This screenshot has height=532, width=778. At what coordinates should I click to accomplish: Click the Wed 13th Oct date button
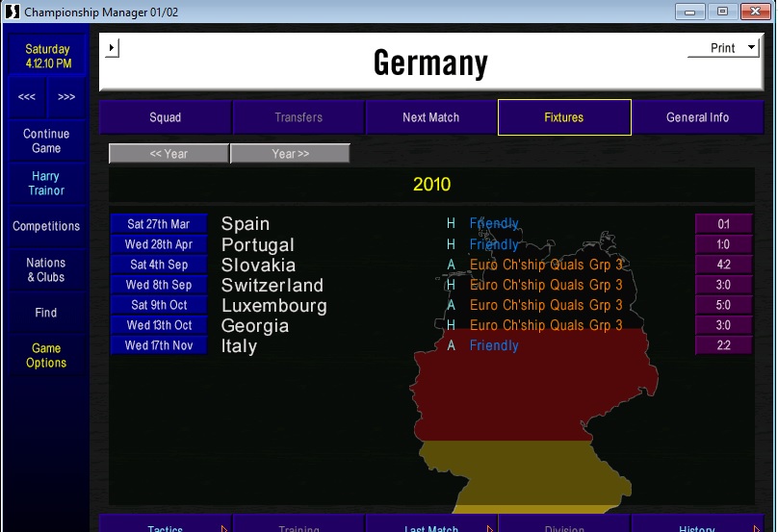[x=159, y=325]
